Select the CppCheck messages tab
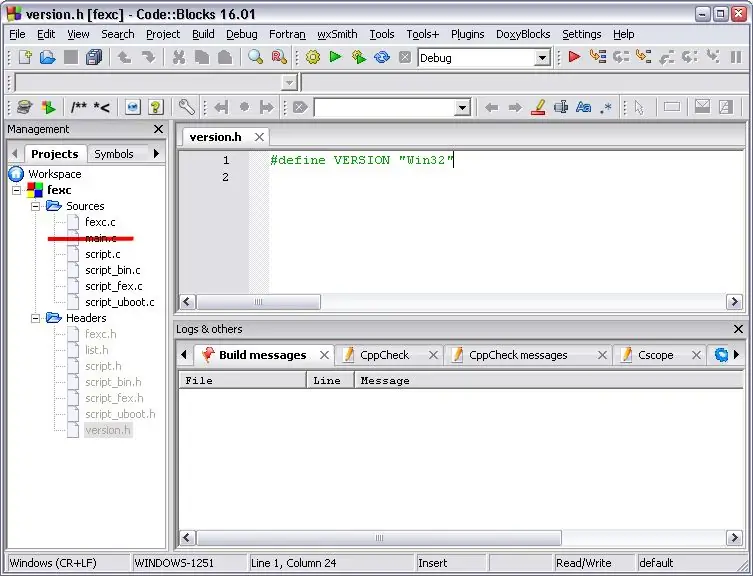 518,355
